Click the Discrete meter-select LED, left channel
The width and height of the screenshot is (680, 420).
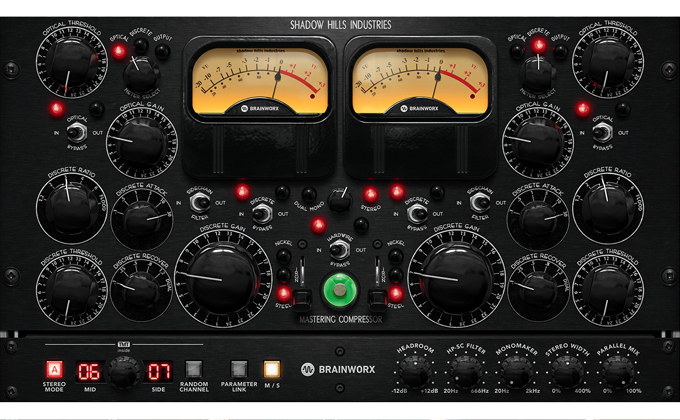[x=141, y=45]
